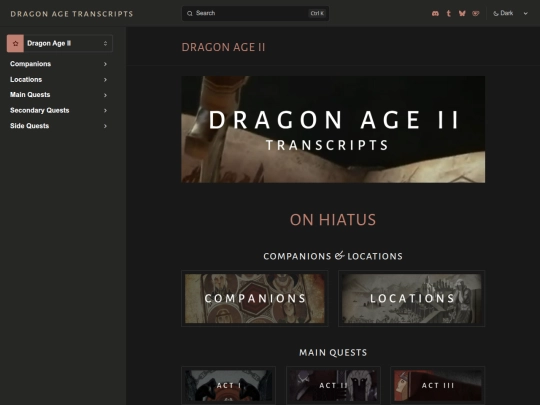Open Secondary Quests in the sidebar

[40, 110]
